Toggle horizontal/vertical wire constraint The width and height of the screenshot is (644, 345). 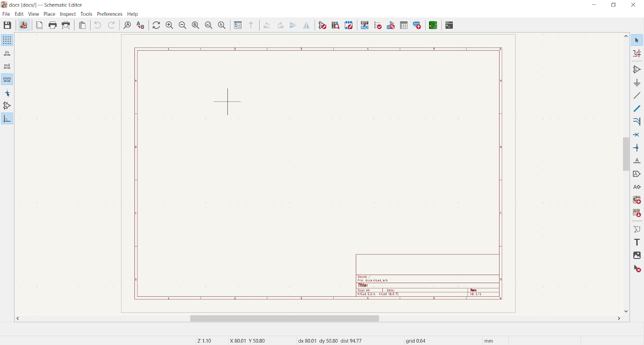[x=7, y=119]
